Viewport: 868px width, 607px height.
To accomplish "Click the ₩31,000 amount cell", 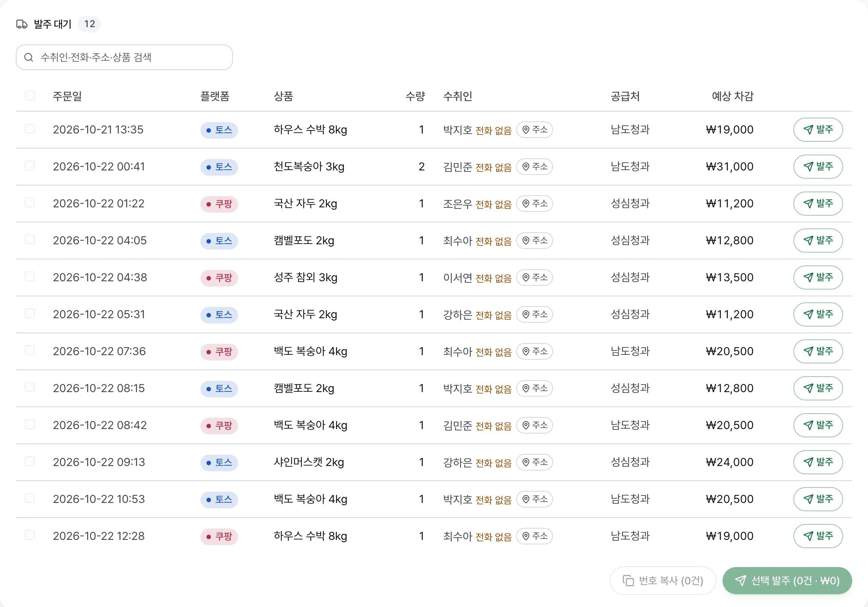I will [730, 167].
